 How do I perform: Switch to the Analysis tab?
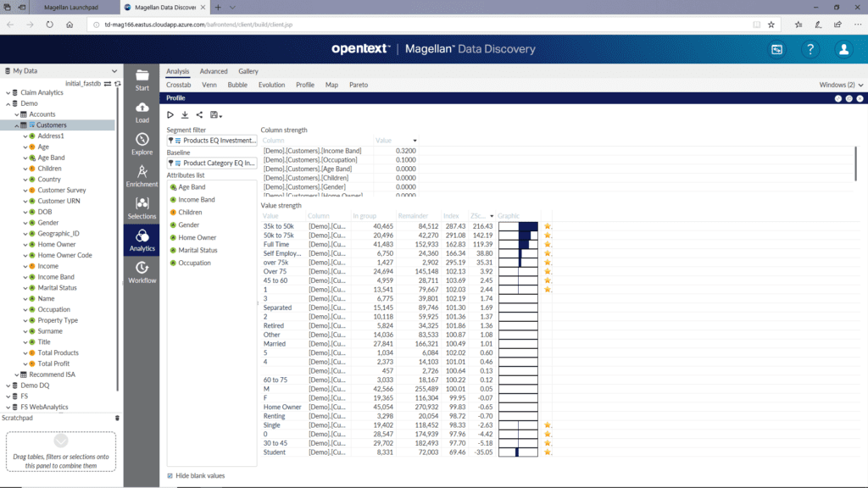[178, 71]
